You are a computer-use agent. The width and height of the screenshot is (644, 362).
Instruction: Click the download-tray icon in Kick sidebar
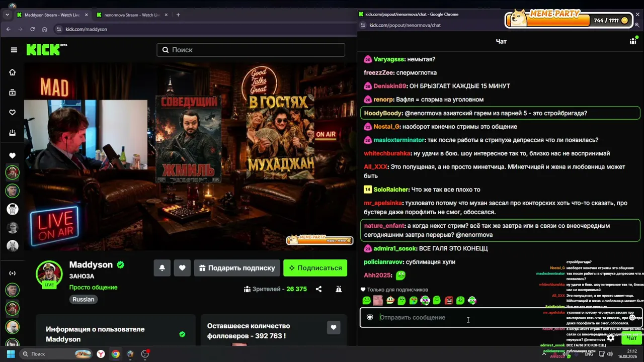[13, 133]
